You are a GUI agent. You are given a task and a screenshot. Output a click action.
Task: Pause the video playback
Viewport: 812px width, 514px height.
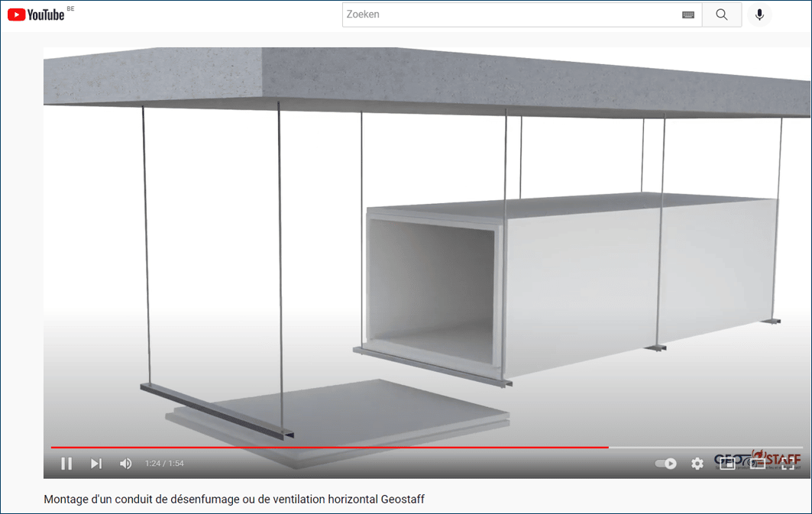[66, 463]
